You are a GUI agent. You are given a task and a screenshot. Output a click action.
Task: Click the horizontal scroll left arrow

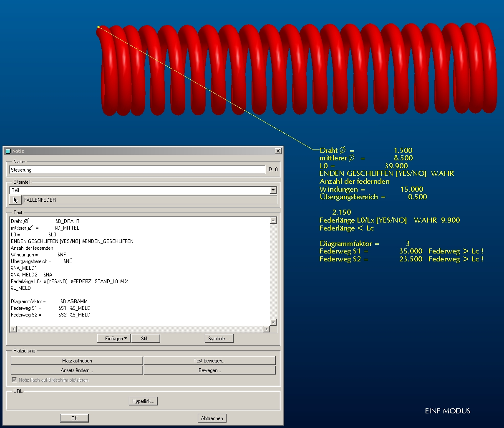(13, 329)
